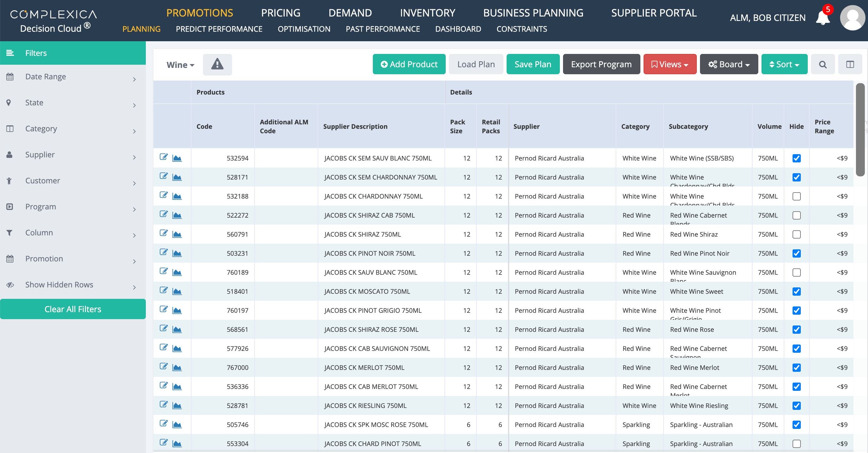The width and height of the screenshot is (868, 453).
Task: Open the Supplier Portal menu
Action: [x=654, y=13]
